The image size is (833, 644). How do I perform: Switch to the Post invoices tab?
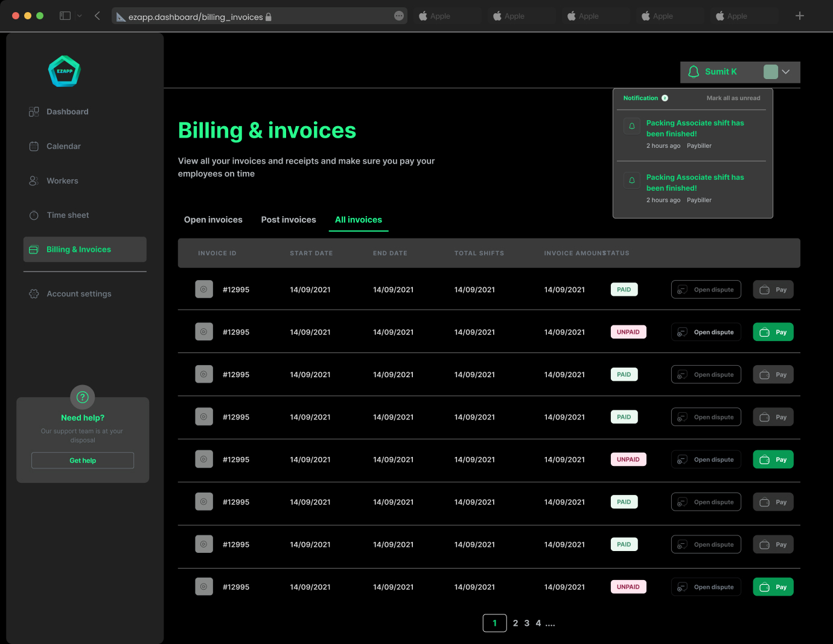point(289,220)
